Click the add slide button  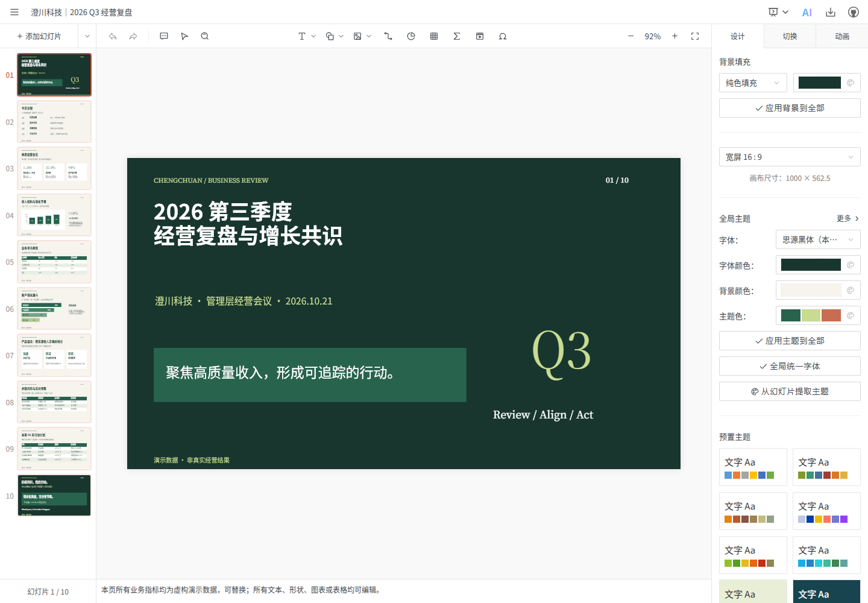[39, 36]
